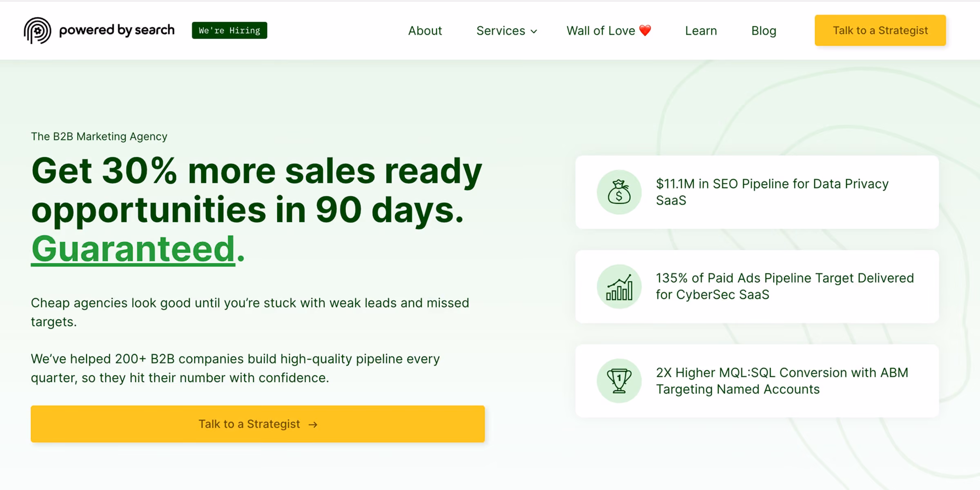
Task: Click the Powered by Search spiral logo icon
Action: 37,30
